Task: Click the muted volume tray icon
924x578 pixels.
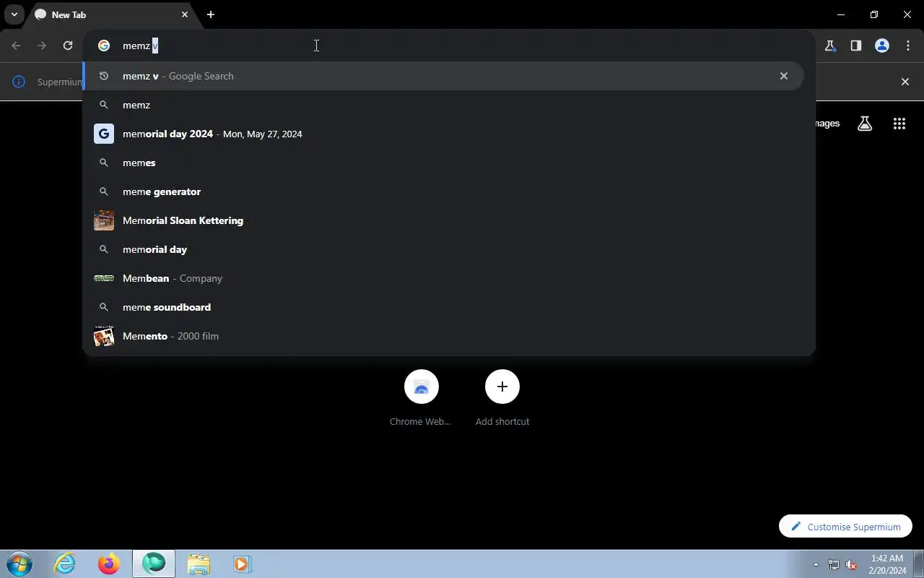Action: (x=852, y=564)
